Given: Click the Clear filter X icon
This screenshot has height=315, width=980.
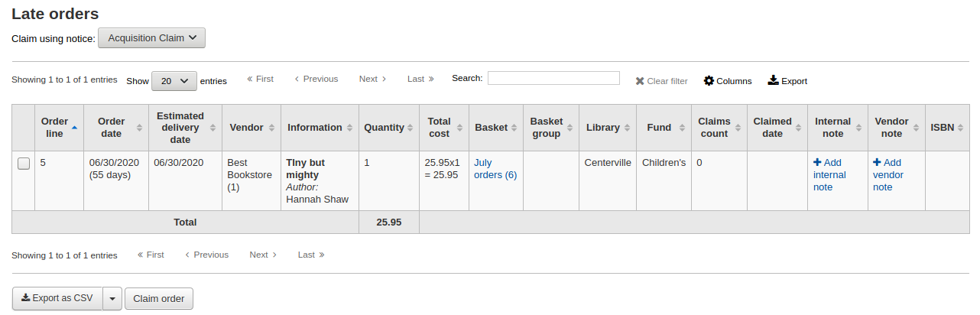Looking at the screenshot, I should 640,81.
